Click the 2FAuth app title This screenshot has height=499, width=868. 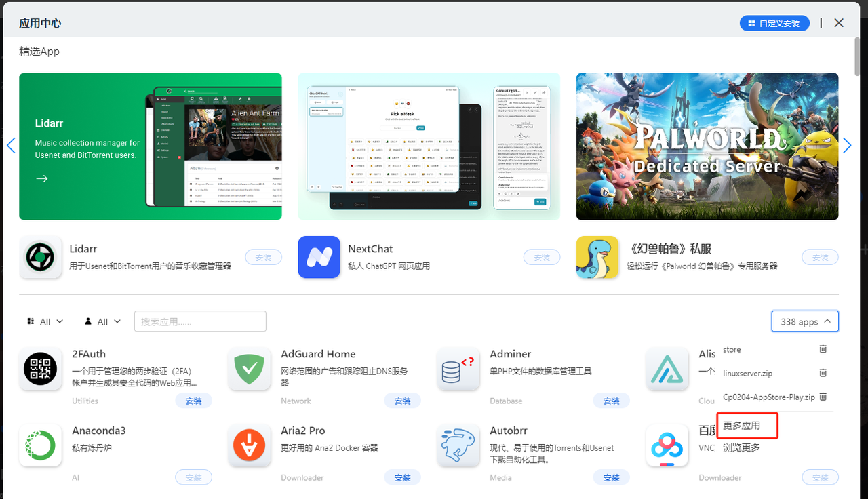click(89, 354)
